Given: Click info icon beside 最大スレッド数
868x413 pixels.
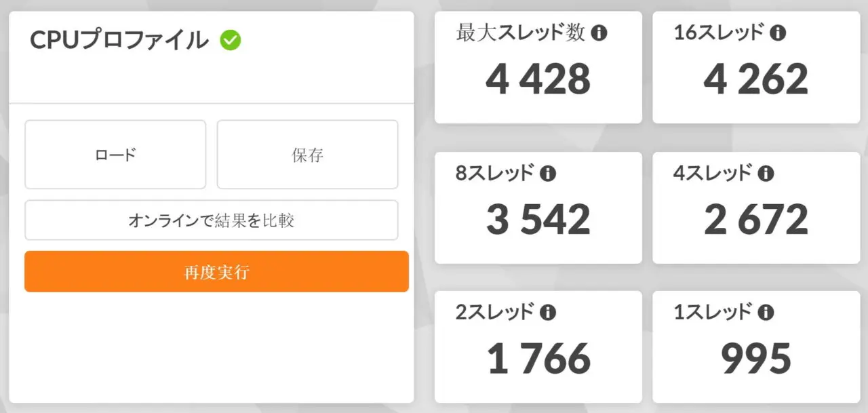Looking at the screenshot, I should [599, 33].
